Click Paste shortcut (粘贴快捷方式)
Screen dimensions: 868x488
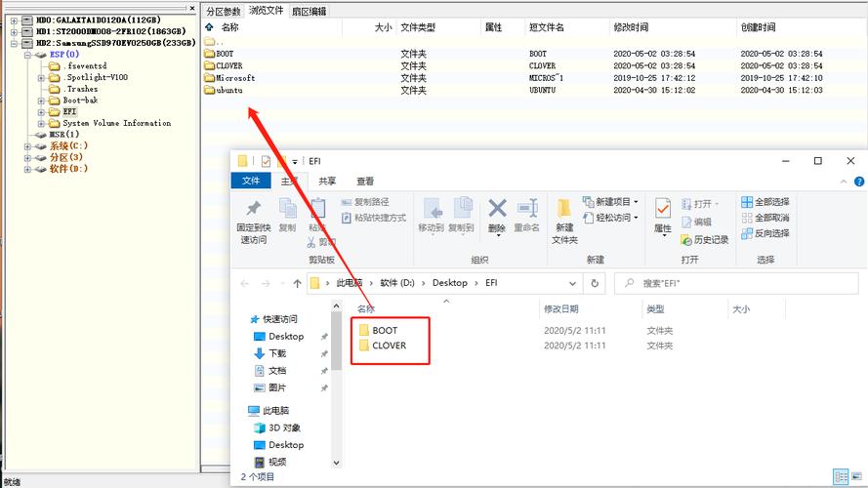[x=374, y=218]
